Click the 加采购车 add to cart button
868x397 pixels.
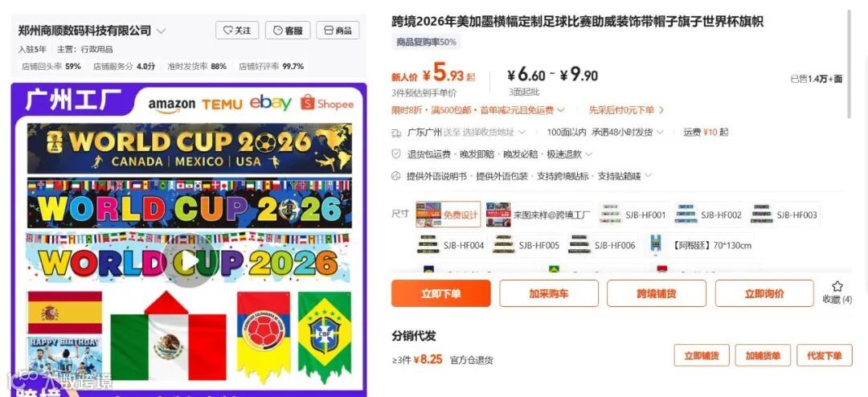click(x=549, y=293)
